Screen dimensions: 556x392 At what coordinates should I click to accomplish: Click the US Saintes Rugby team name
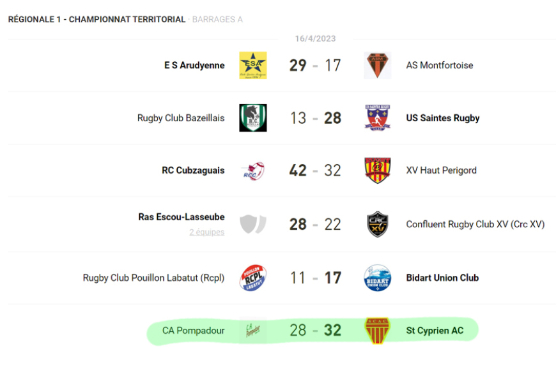[x=443, y=118]
